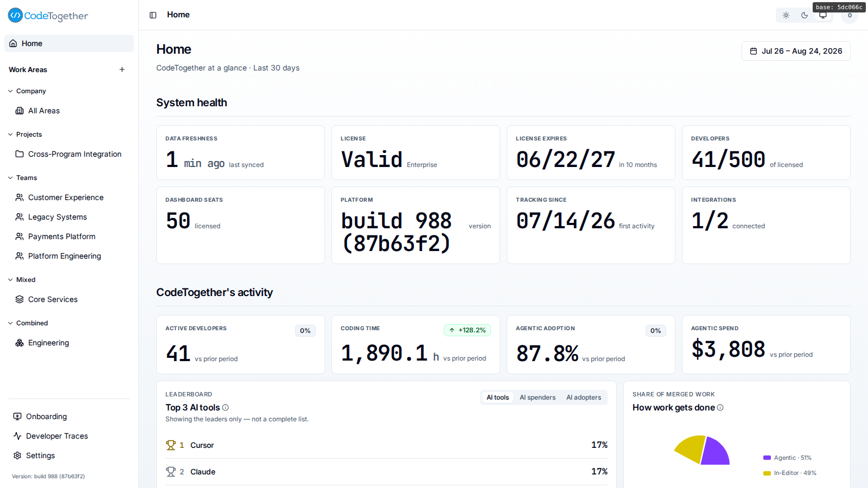The image size is (868, 488).
Task: Click the Agentic Adoption 87.8% value
Action: (x=547, y=354)
